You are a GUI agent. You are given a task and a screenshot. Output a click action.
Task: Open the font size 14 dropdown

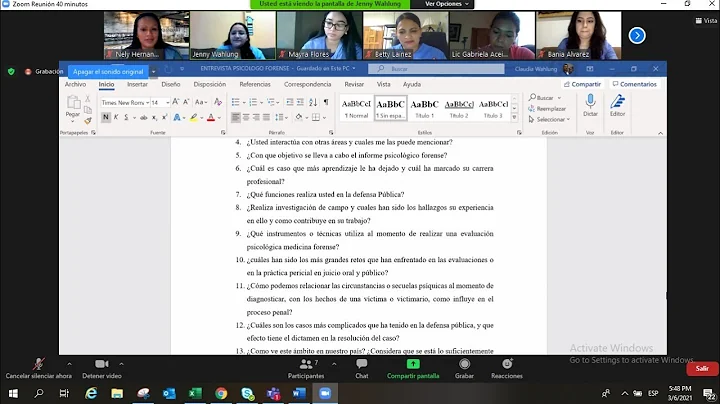(x=168, y=102)
